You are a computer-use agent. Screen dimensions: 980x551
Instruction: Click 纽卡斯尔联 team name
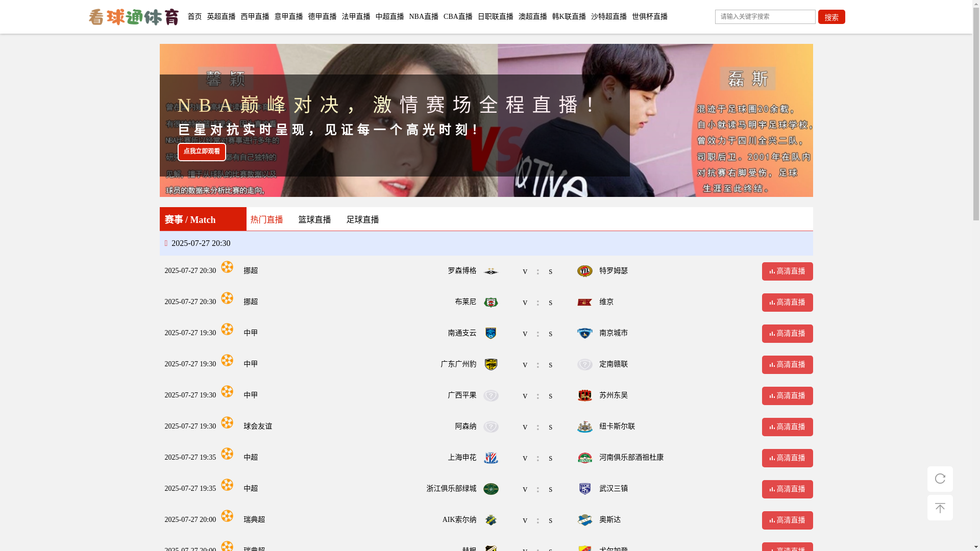(617, 427)
